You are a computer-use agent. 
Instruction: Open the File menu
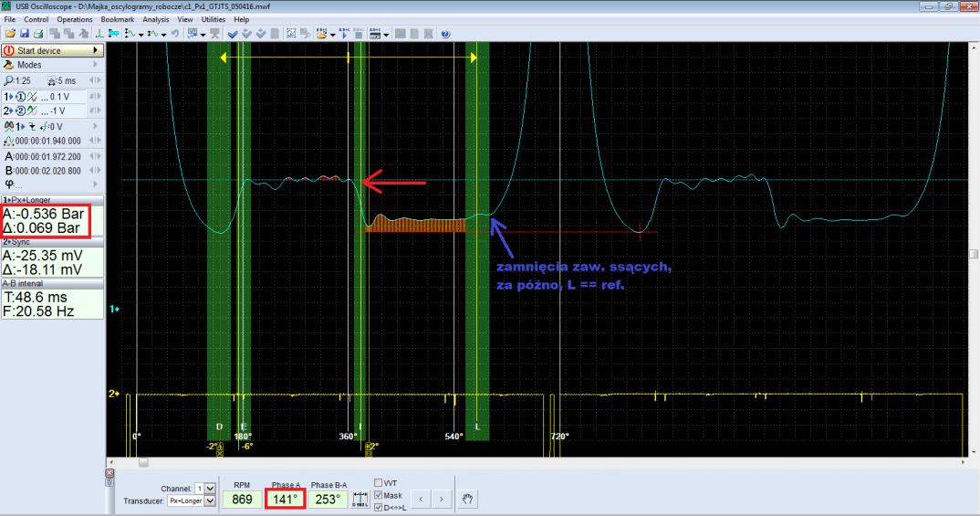click(10, 19)
